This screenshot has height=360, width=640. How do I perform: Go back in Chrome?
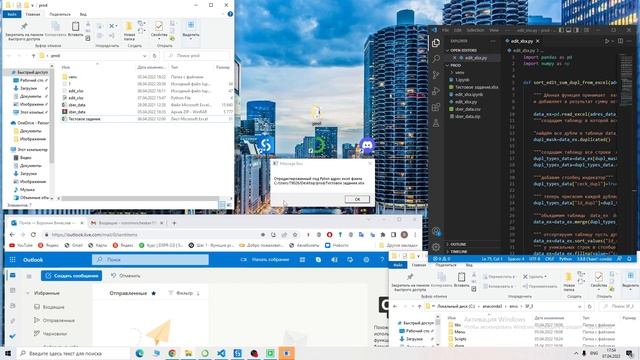[x=12, y=235]
